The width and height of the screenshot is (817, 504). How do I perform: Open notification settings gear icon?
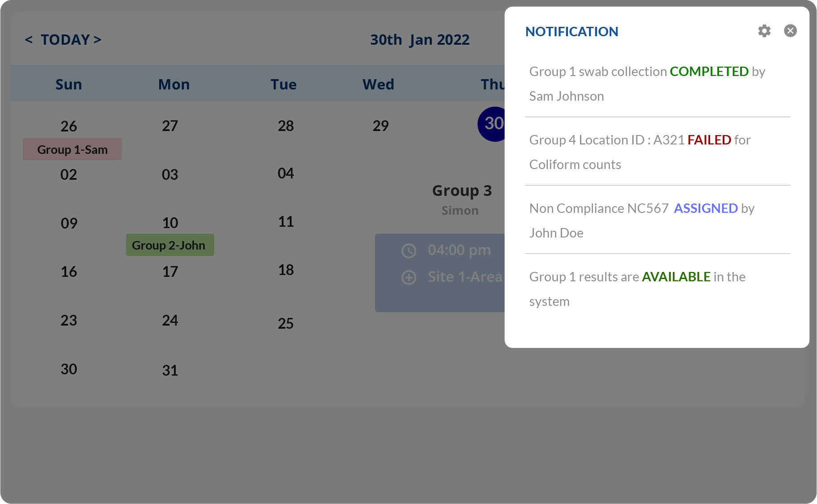[764, 31]
